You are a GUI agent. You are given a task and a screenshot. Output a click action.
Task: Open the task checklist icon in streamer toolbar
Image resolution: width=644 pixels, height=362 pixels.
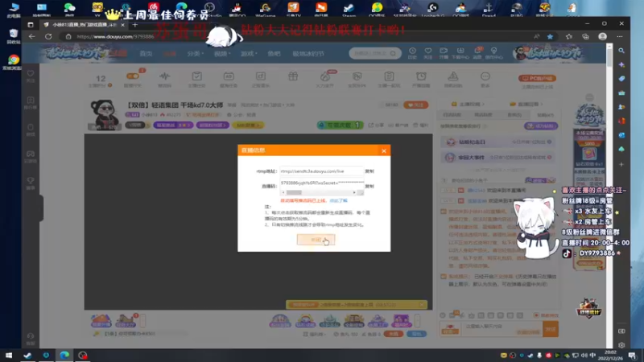pos(196,76)
